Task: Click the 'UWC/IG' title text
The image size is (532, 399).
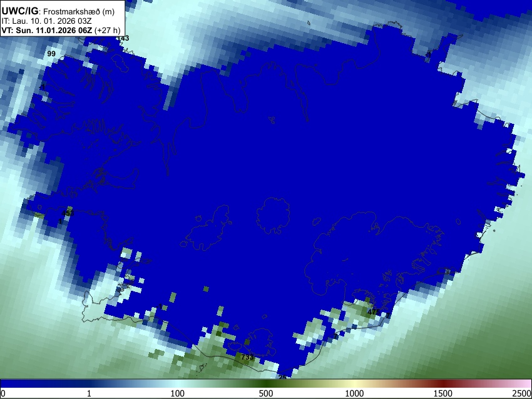Action: click(19, 11)
